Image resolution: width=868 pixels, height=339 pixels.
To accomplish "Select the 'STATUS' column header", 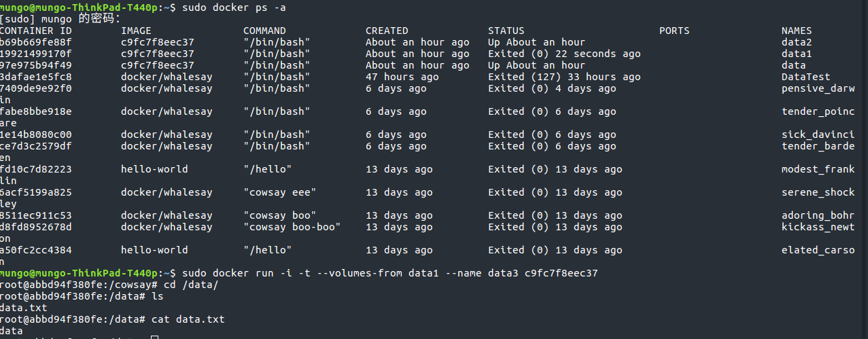I will pos(506,31).
